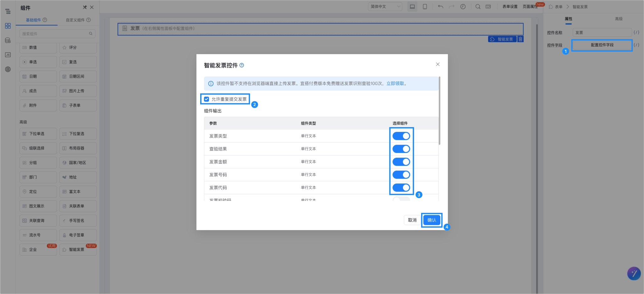
Task: Open the history clock icon
Action: click(463, 7)
